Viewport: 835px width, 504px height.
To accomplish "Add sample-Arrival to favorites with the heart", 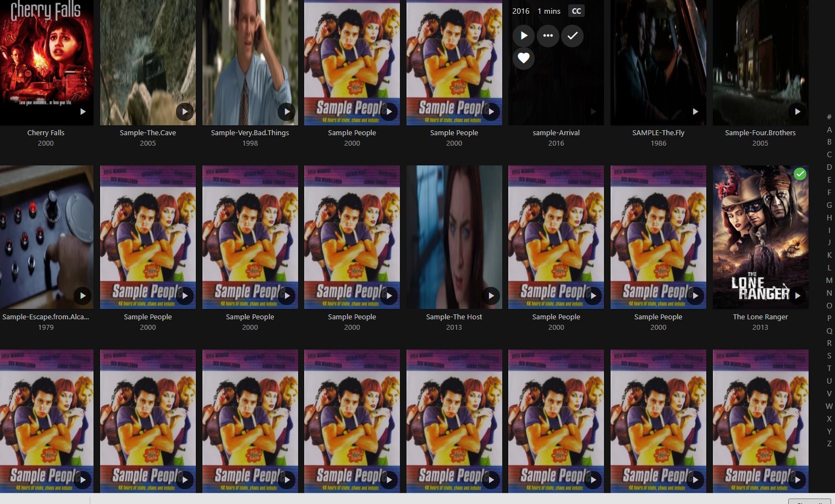I will pyautogui.click(x=523, y=58).
